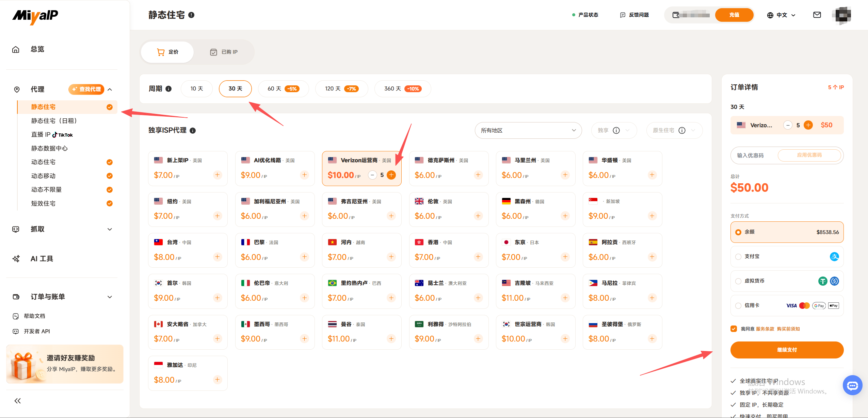This screenshot has height=418, width=868.
Task: Open the mail inbox icon
Action: [x=817, y=15]
